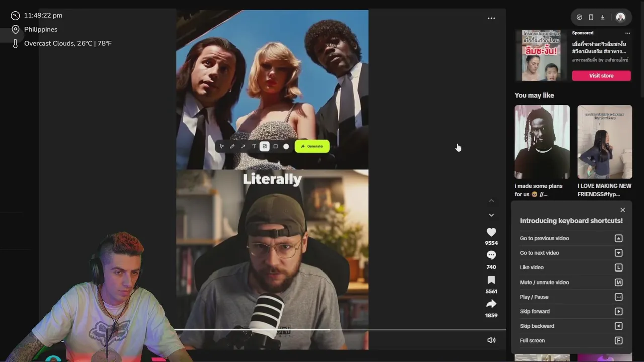Click the '9554' likes count

[491, 243]
